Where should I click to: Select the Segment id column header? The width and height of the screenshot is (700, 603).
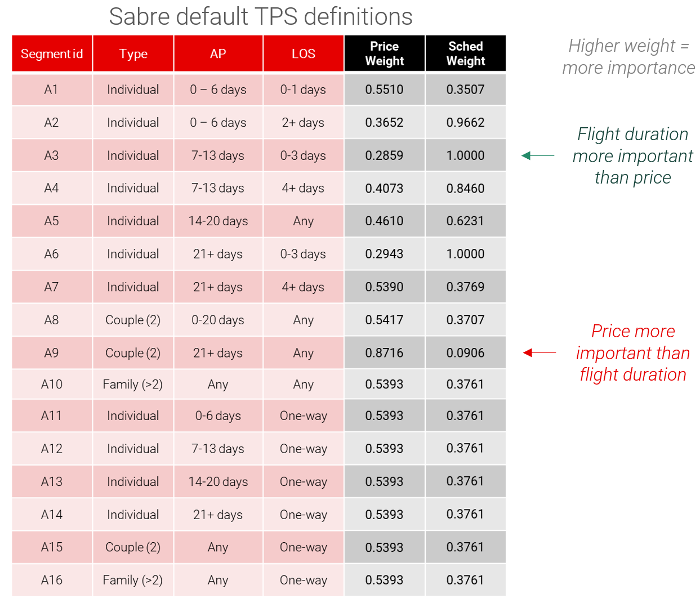(52, 54)
